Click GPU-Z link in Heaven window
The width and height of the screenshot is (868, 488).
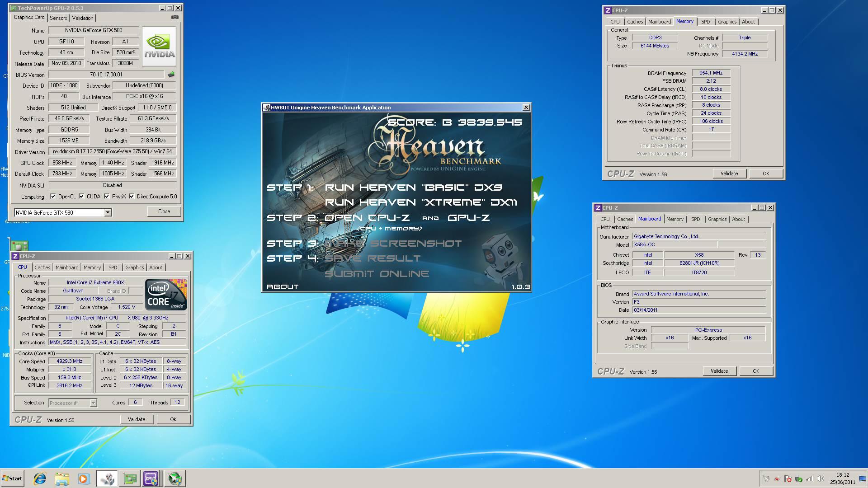(x=468, y=218)
